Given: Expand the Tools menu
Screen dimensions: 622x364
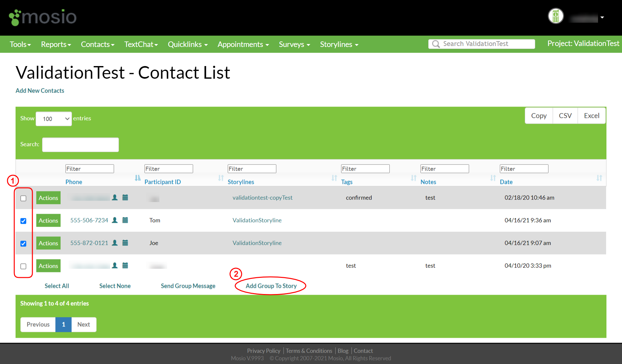Looking at the screenshot, I should point(20,44).
